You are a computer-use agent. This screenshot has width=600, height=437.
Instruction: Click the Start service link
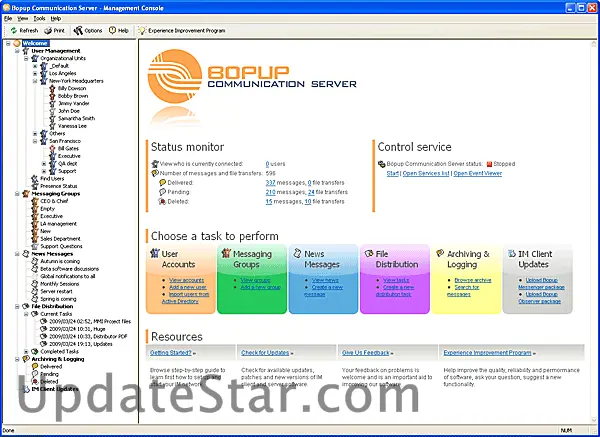(x=393, y=173)
